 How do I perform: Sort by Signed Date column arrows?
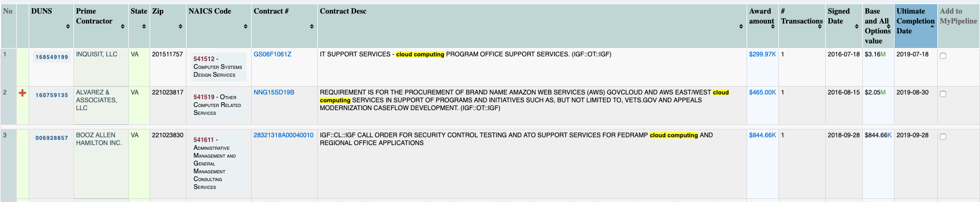857,26
